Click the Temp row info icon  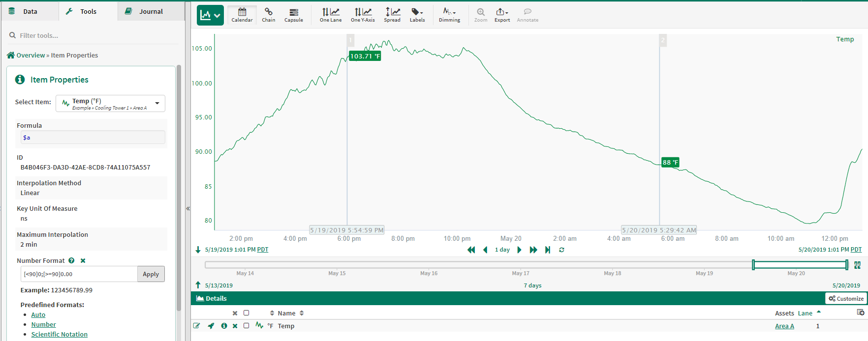coord(224,326)
